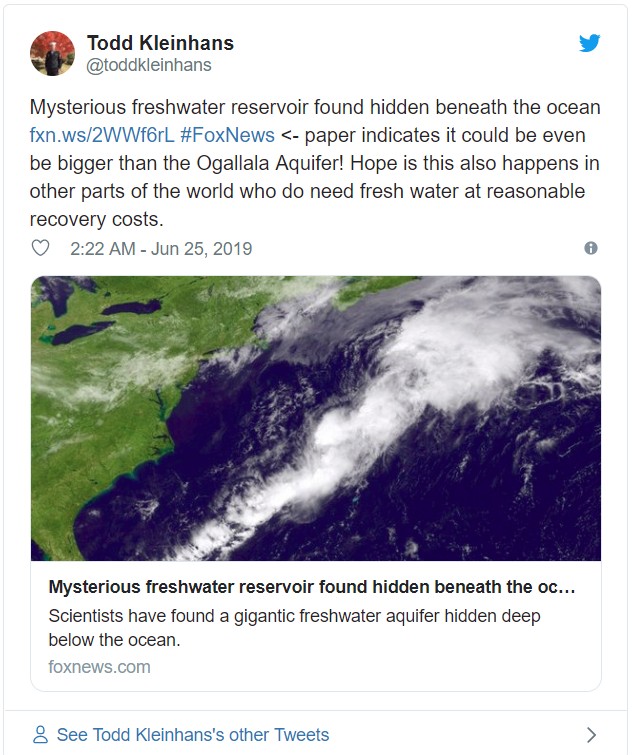Click the card description about gigantic aquifer
This screenshot has height=755, width=636.
[x=294, y=628]
